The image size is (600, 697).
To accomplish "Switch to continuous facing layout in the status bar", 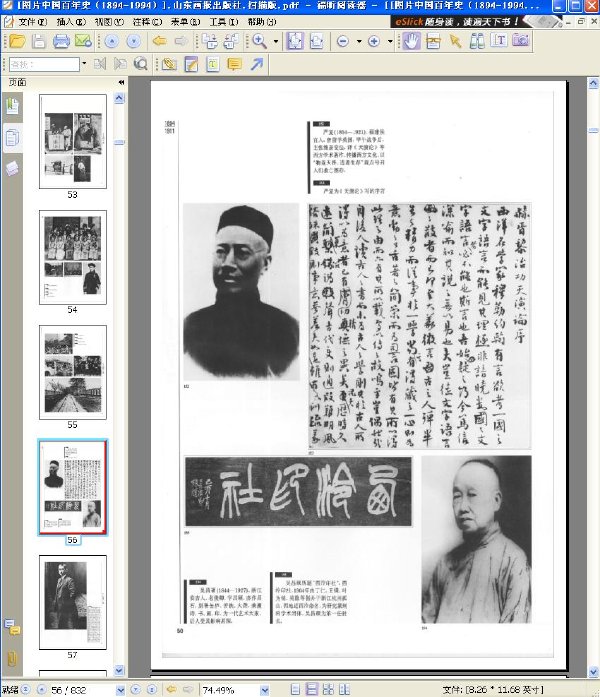I will 344,689.
